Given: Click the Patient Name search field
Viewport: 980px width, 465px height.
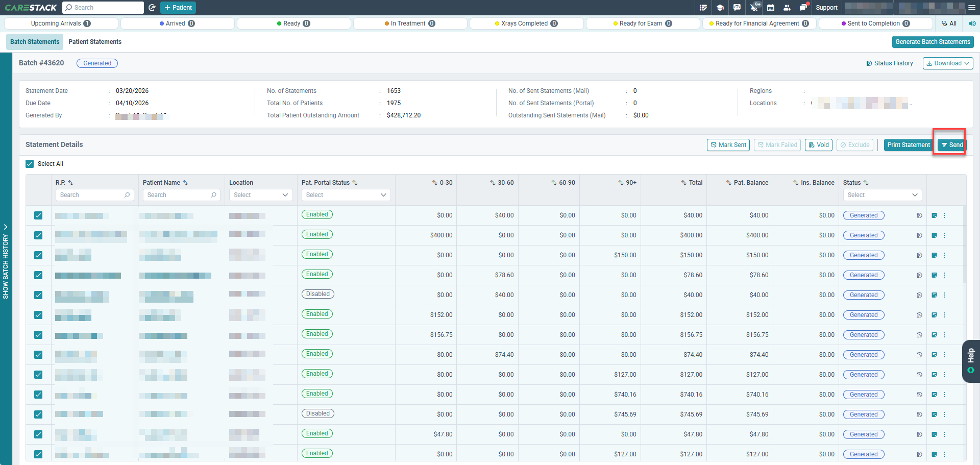Looking at the screenshot, I should tap(181, 195).
